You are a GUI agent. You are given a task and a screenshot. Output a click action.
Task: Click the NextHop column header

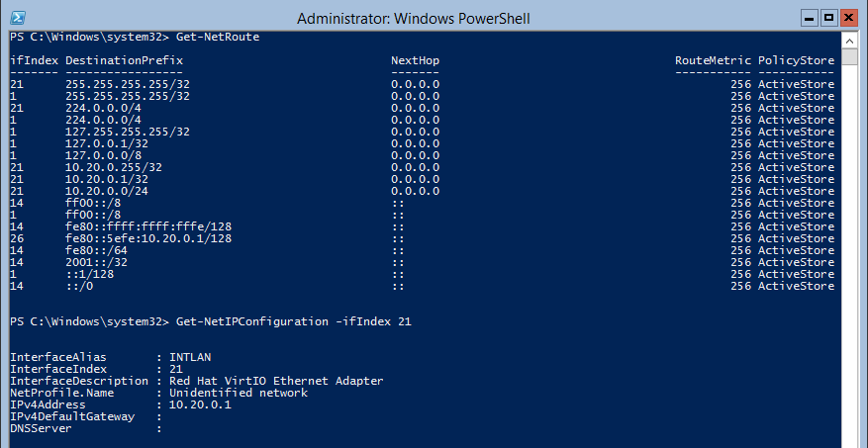415,60
